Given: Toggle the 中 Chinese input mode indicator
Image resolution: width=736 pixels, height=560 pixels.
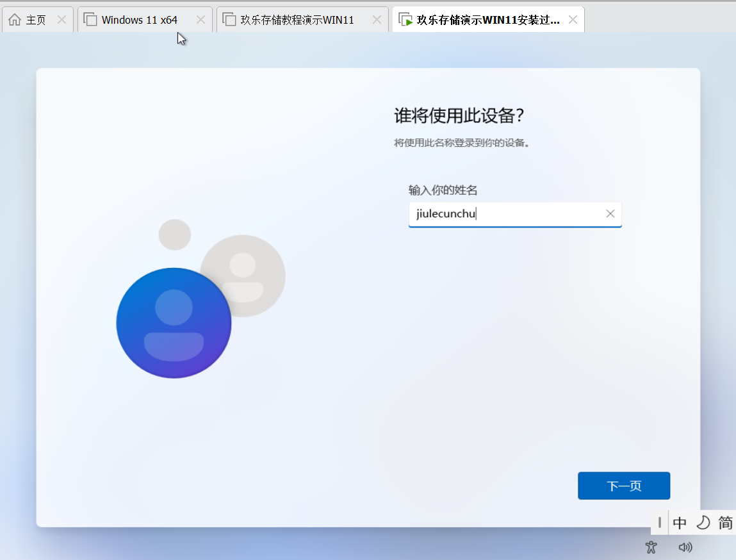Looking at the screenshot, I should 679,522.
